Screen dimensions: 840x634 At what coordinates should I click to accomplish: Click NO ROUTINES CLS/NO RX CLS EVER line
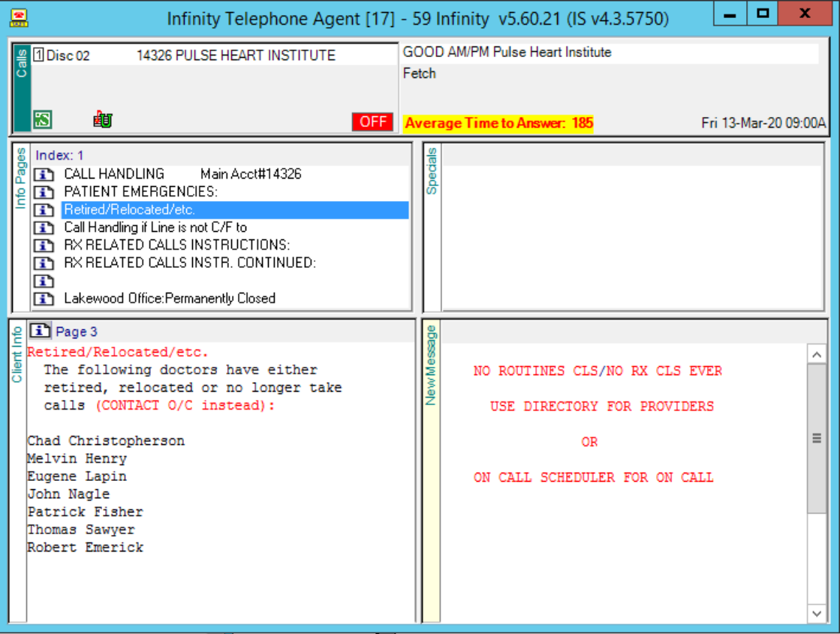click(598, 371)
